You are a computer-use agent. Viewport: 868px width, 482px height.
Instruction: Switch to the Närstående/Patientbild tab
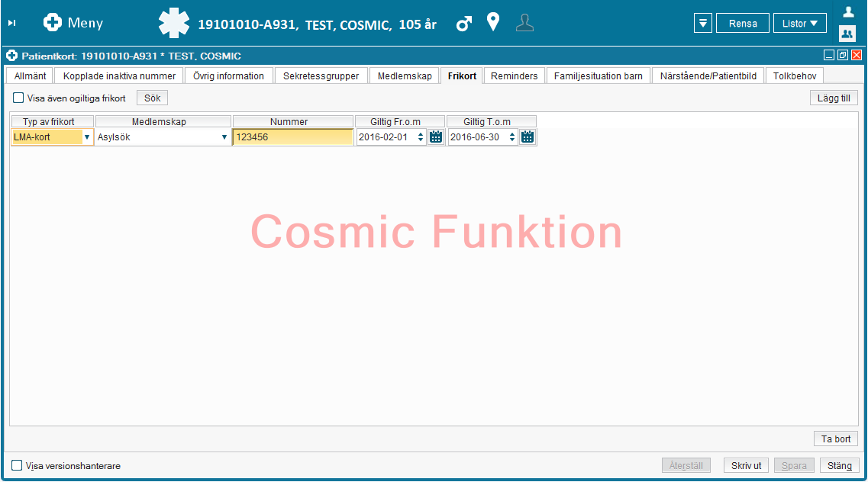click(708, 76)
